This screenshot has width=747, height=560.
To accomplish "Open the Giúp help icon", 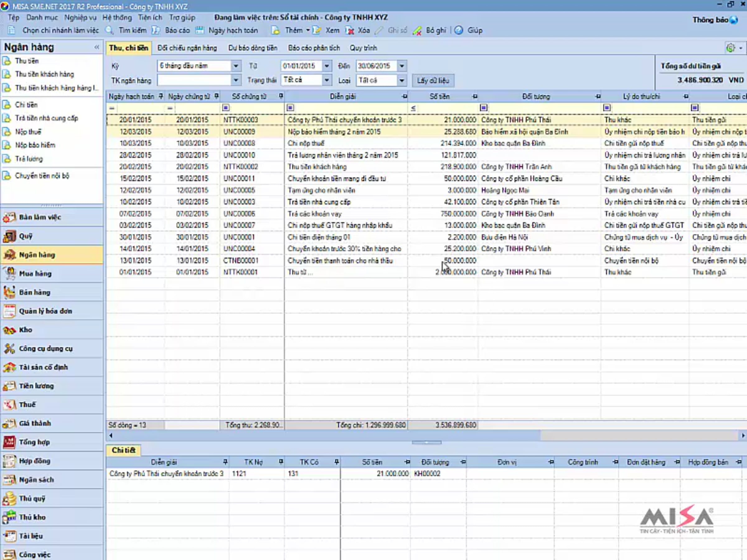I will [458, 30].
